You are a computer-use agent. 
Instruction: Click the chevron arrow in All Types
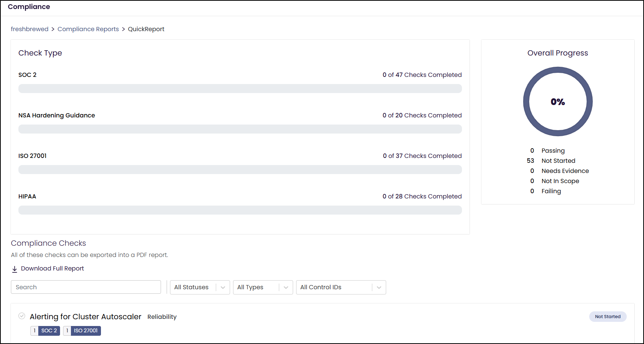[286, 288]
